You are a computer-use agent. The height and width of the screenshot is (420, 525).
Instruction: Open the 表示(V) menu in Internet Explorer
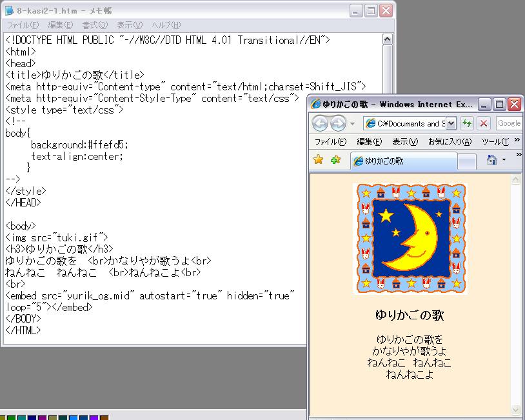(405, 142)
